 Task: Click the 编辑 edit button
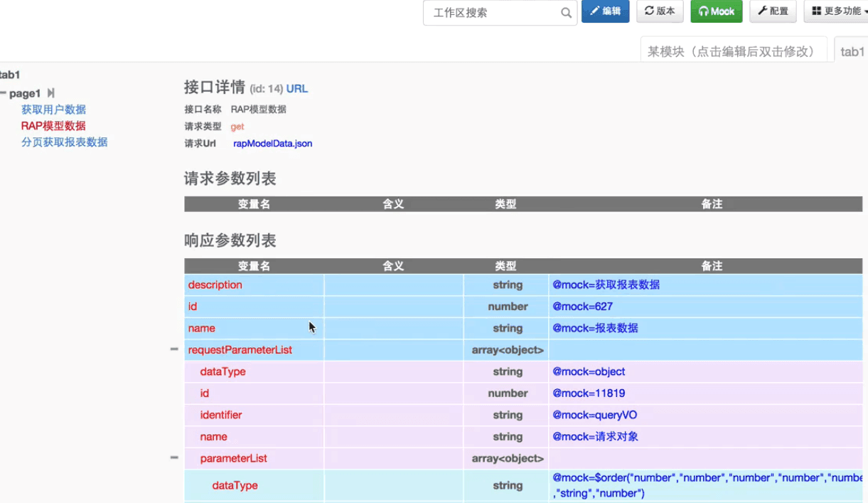pos(605,11)
